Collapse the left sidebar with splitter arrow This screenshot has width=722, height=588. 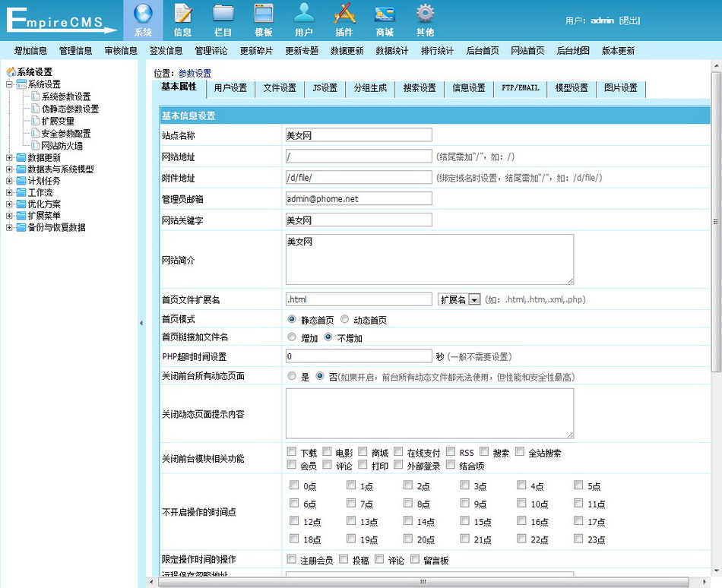click(x=141, y=324)
